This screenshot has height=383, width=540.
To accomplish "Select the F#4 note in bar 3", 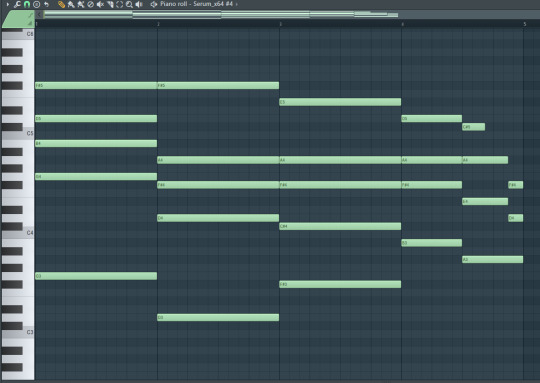I will point(340,185).
